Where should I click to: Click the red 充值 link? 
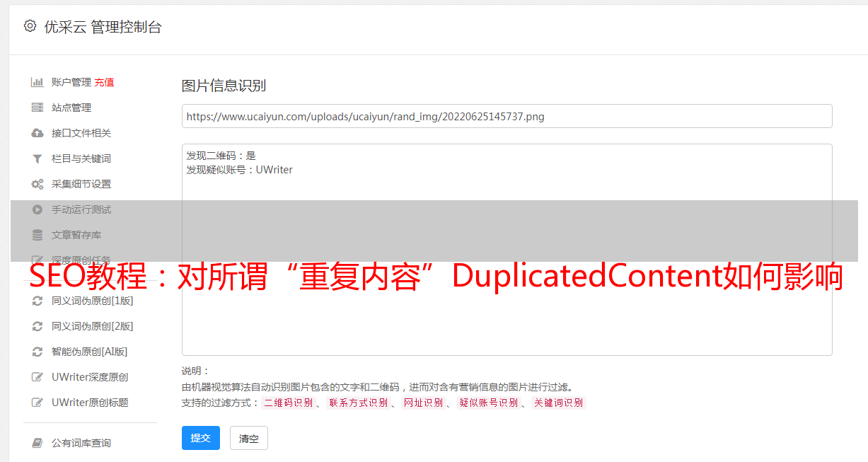[x=104, y=82]
